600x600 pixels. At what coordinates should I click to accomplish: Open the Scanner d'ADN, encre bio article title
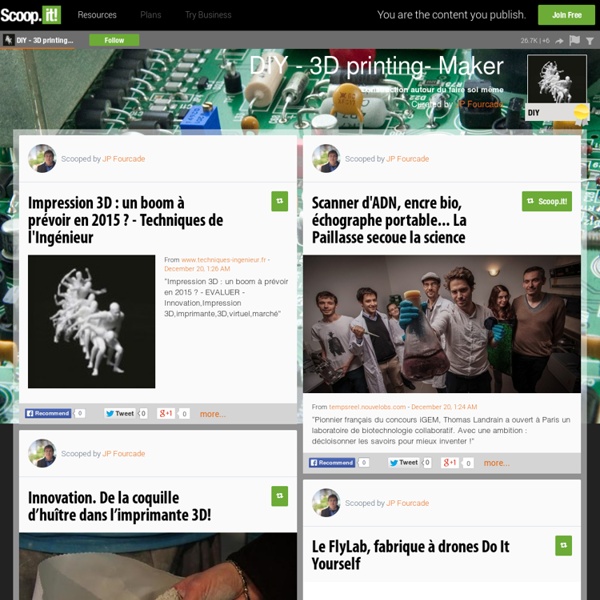tap(389, 220)
